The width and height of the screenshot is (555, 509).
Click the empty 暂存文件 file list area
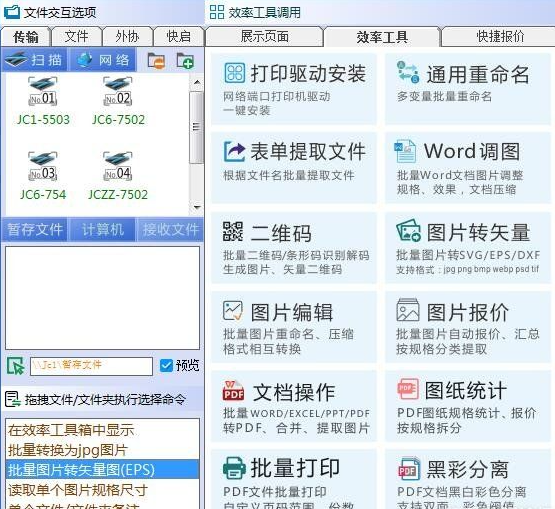102,298
